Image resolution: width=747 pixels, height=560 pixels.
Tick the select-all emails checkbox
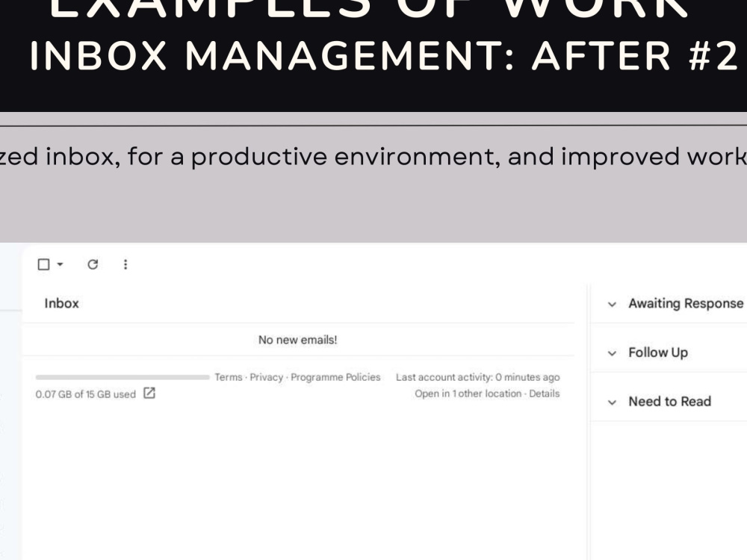pyautogui.click(x=43, y=264)
